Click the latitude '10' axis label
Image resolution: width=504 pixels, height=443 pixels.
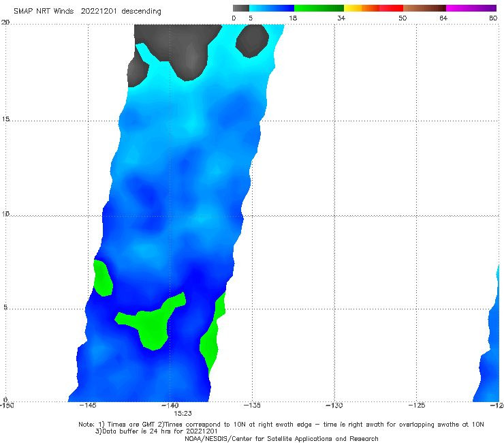(5, 213)
